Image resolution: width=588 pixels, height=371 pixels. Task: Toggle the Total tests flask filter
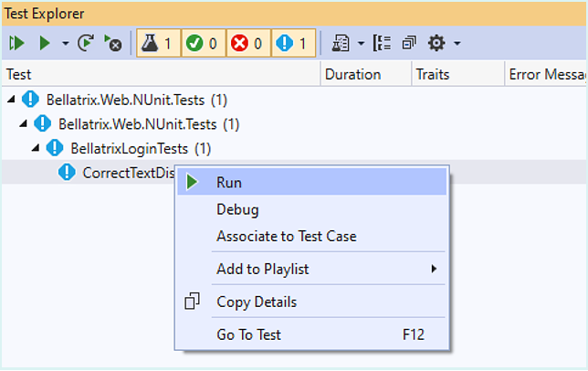[158, 43]
